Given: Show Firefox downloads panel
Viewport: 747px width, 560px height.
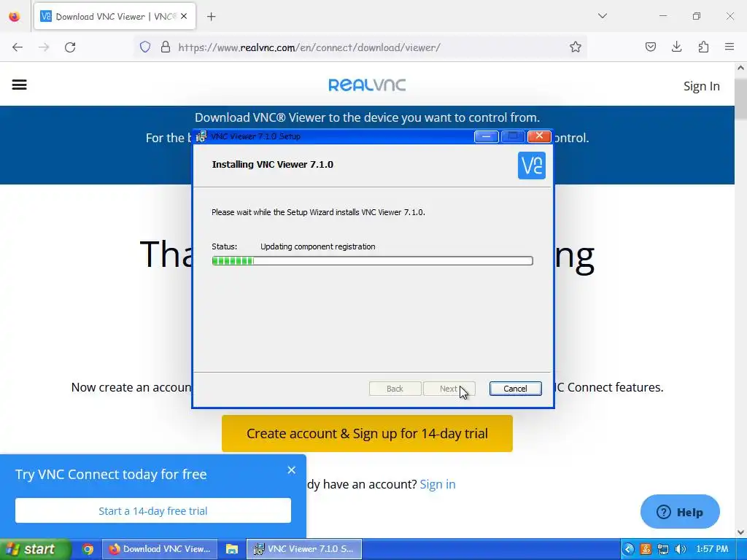Looking at the screenshot, I should [676, 47].
